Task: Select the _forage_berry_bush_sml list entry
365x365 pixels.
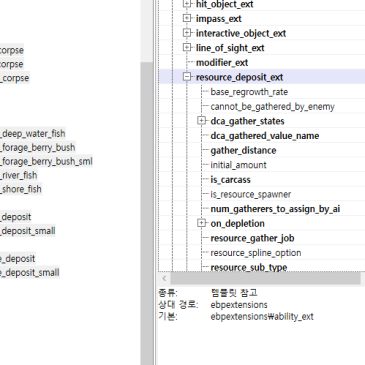Action: click(x=46, y=161)
